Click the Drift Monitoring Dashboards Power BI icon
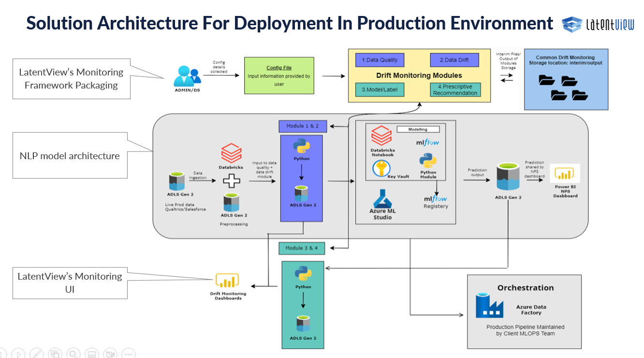This screenshot has width=644, height=358. coord(227,282)
